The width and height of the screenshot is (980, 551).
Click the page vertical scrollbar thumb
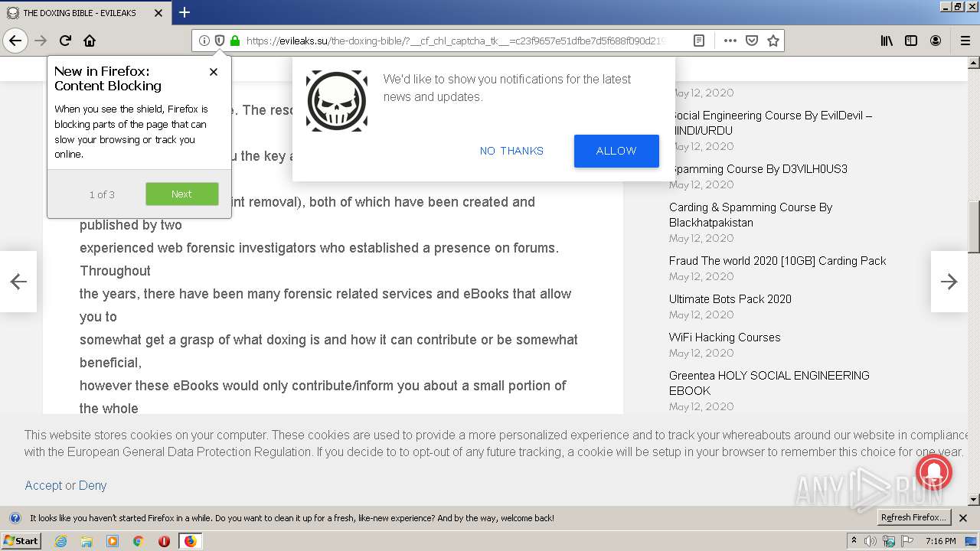pos(974,227)
